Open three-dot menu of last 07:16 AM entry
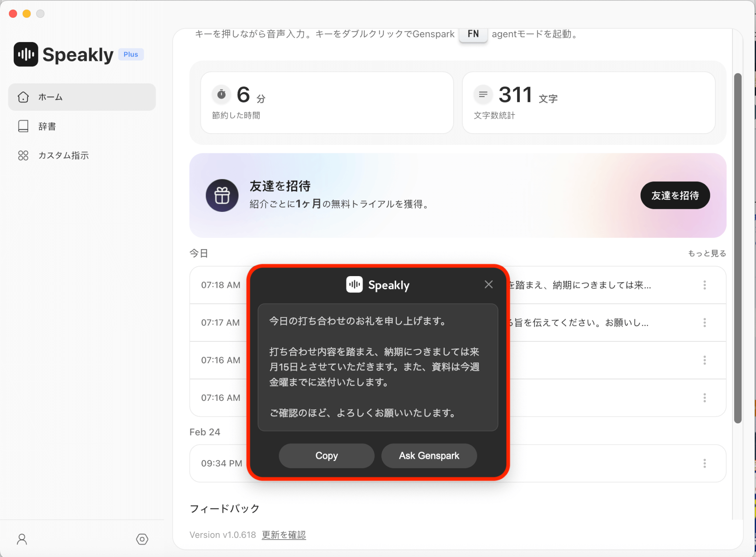Screen dimensions: 756x557 click(704, 398)
